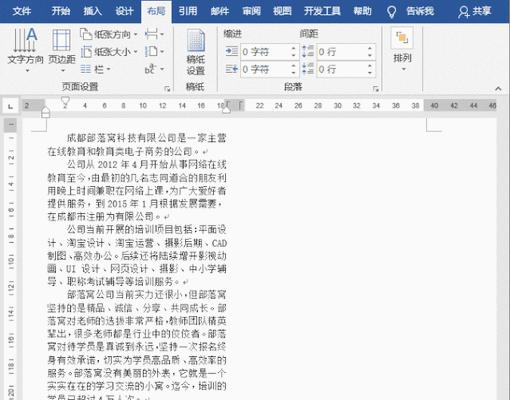The width and height of the screenshot is (510, 400).
Task: Collapse the ribbon with the chevron
Action: (x=498, y=89)
